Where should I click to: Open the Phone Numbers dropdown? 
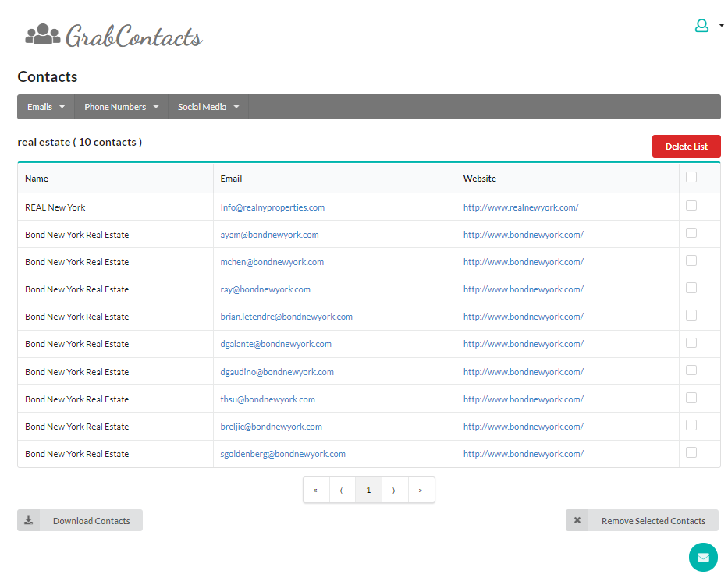pos(121,107)
